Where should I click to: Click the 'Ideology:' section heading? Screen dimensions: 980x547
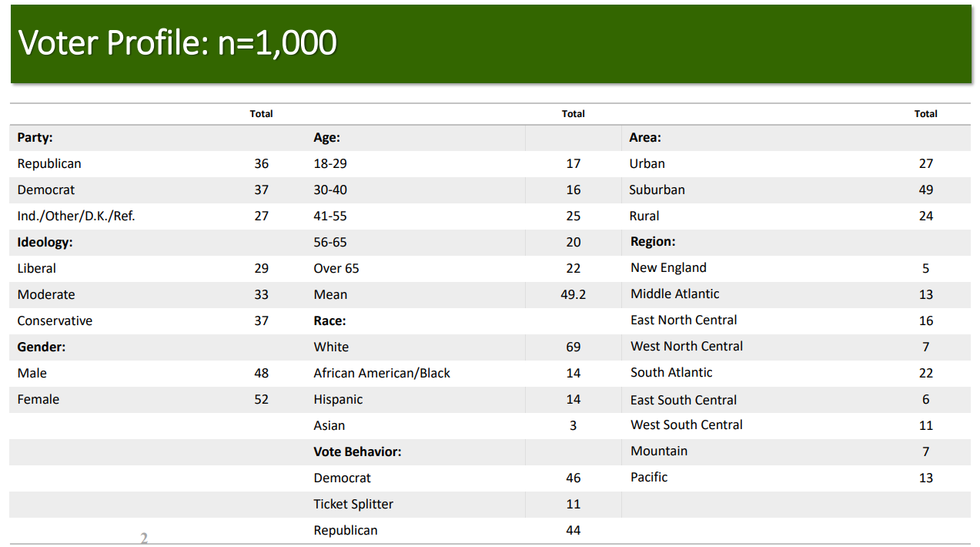(x=45, y=243)
